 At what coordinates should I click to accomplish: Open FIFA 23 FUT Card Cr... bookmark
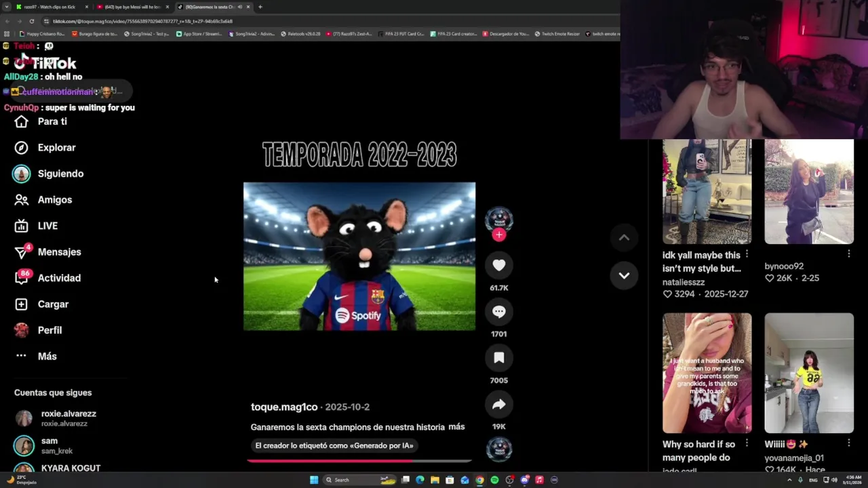(401, 34)
